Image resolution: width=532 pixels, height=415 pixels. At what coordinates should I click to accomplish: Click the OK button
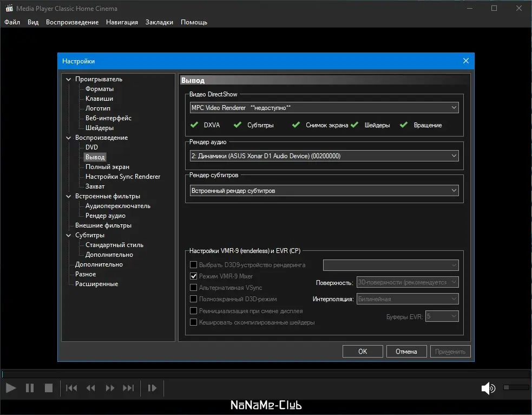click(x=363, y=352)
